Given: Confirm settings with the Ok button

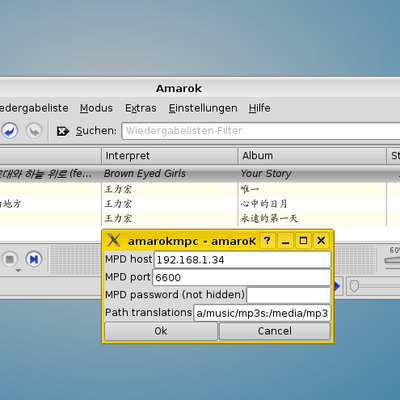Looking at the screenshot, I should coord(161,331).
